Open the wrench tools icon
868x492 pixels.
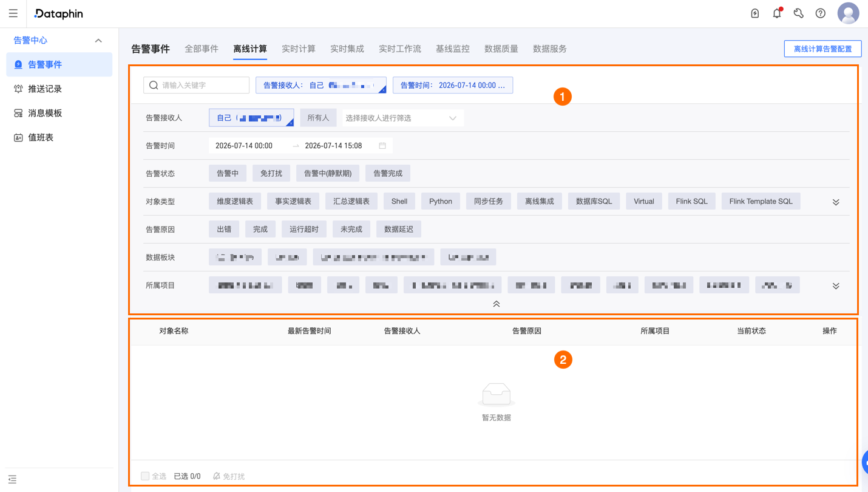coord(799,13)
